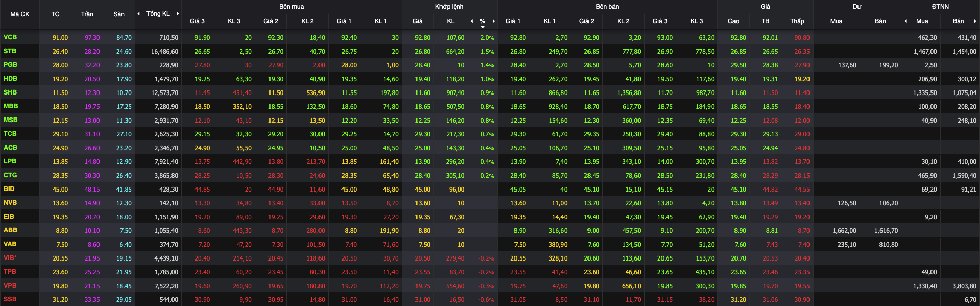Viewport: 980px width, 306px height.
Task: Click ABB's Dư Bán value 1,616,70
Action: 886,231
